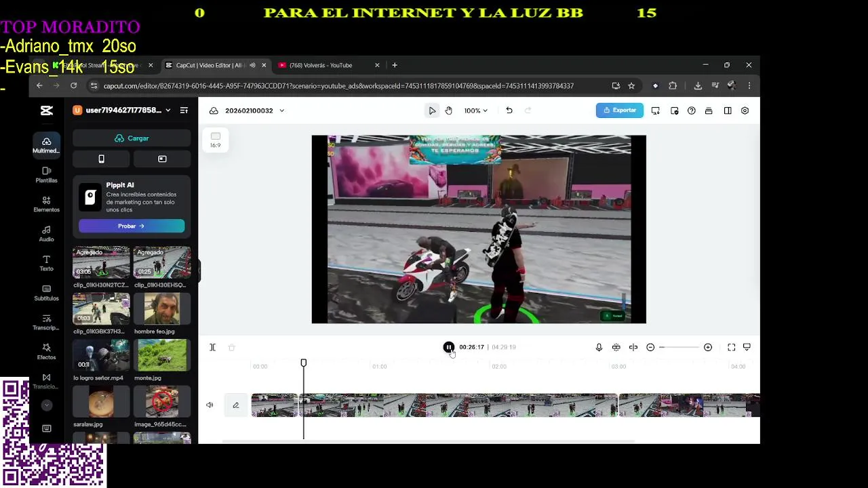Viewport: 868px width, 488px height.
Task: Open the Multimedia tab in sidebar
Action: tap(46, 145)
